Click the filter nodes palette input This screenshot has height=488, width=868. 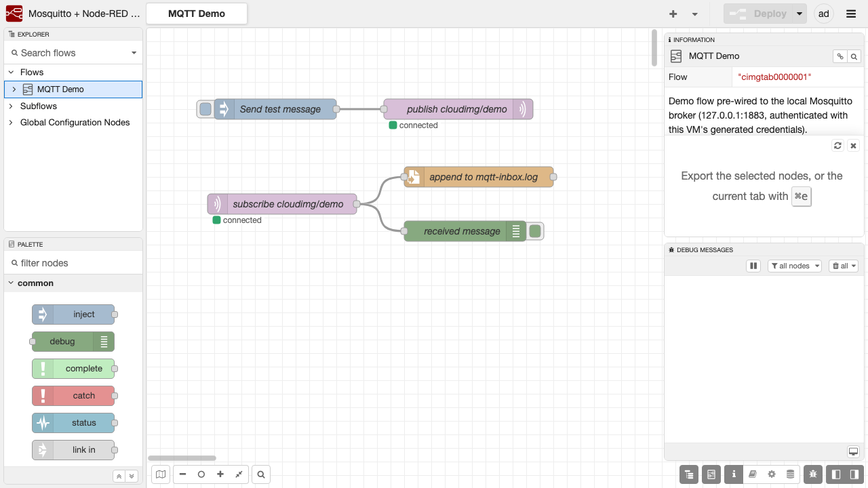(73, 263)
